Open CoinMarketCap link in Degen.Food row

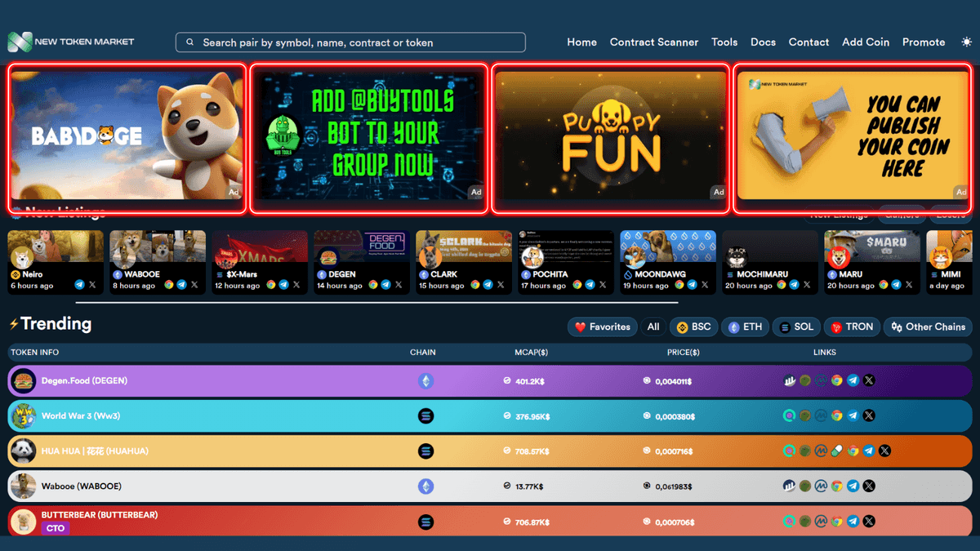[x=821, y=380]
